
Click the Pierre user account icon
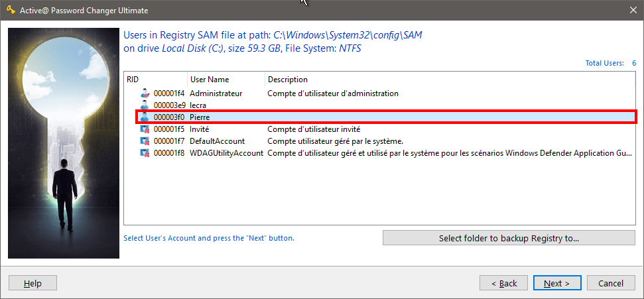pos(145,117)
